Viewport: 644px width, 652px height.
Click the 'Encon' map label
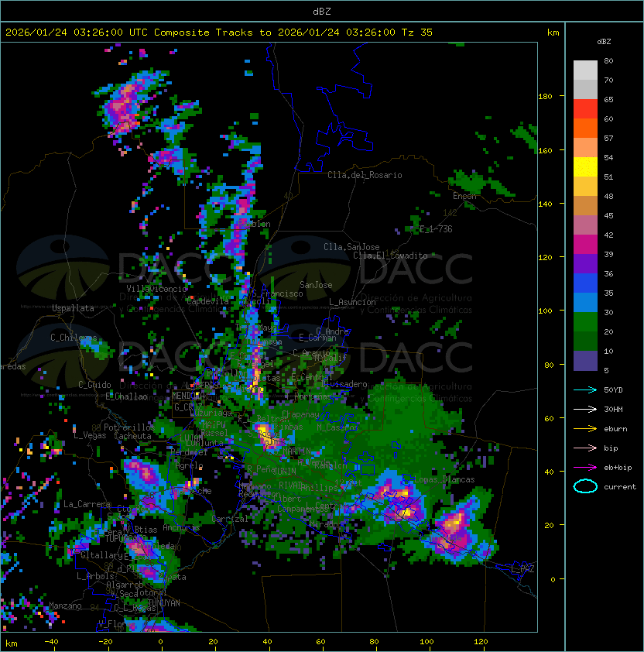[x=464, y=196]
